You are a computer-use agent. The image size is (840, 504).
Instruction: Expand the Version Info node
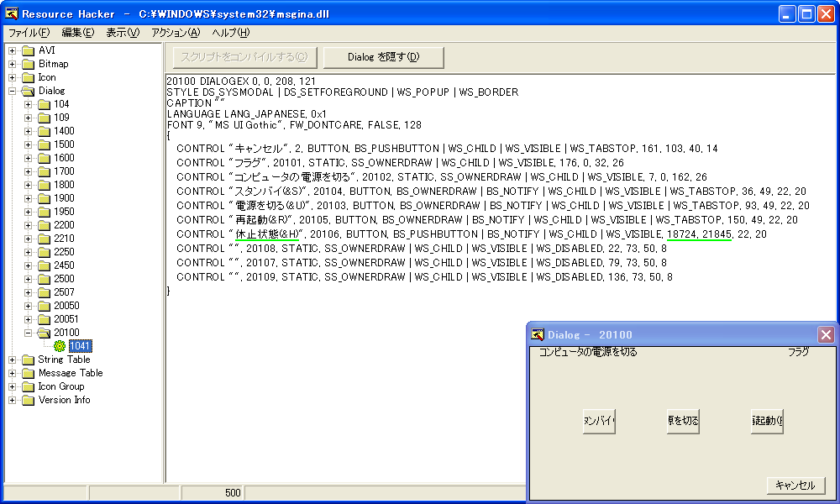point(13,400)
